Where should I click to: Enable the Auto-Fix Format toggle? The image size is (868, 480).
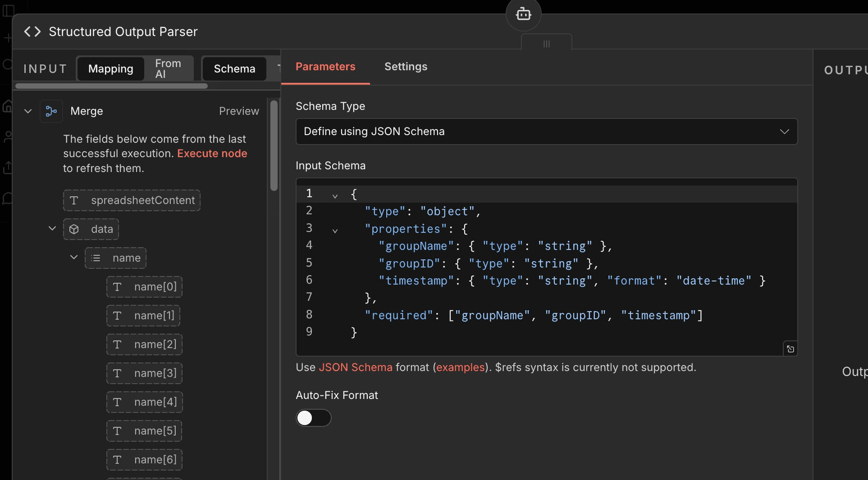pyautogui.click(x=314, y=419)
